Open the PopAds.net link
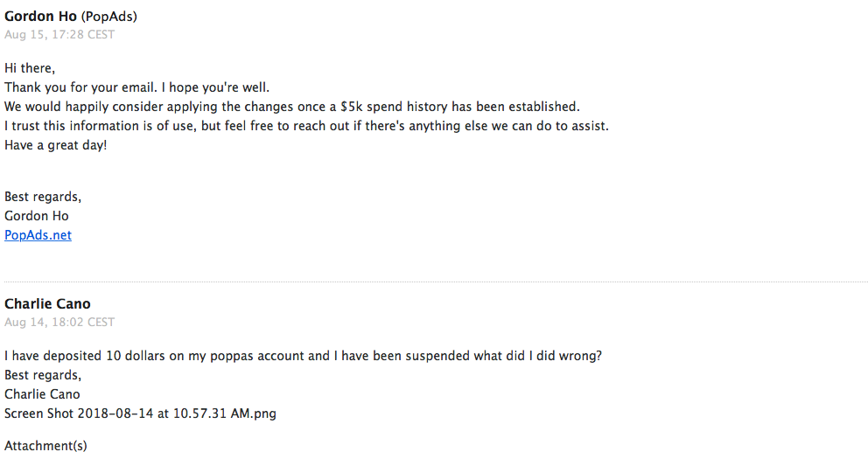This screenshot has height=452, width=868. 38,235
